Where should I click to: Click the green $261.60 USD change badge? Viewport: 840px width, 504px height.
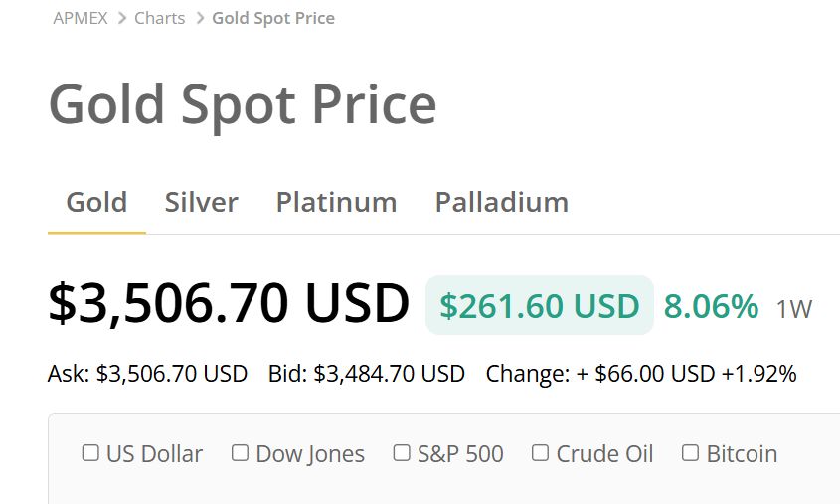click(x=539, y=306)
